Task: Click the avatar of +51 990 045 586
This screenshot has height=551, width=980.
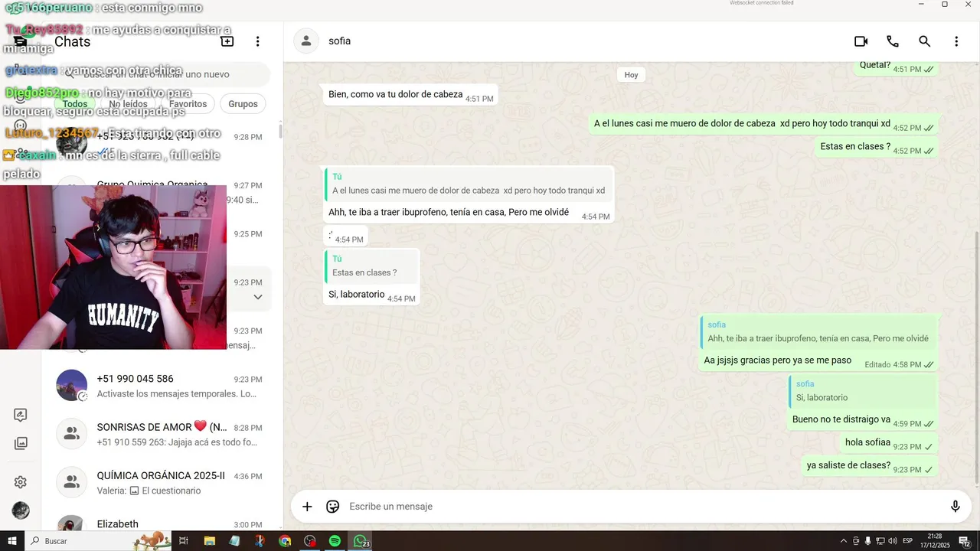Action: [x=71, y=386]
